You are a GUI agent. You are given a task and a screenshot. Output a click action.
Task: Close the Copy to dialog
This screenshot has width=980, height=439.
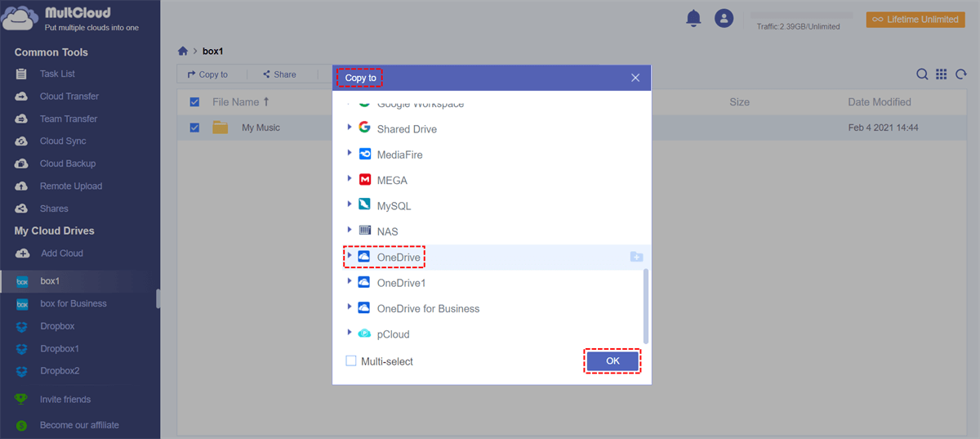click(635, 78)
